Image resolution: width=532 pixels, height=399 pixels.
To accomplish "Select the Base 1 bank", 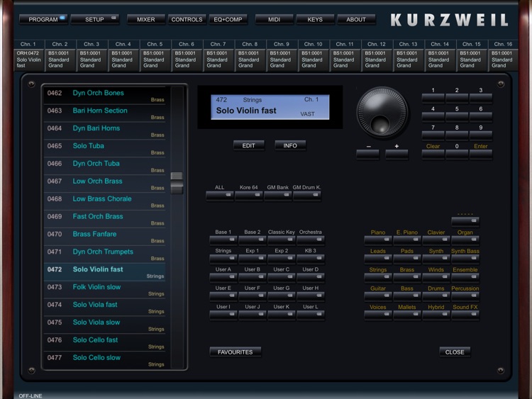I will coord(223,240).
